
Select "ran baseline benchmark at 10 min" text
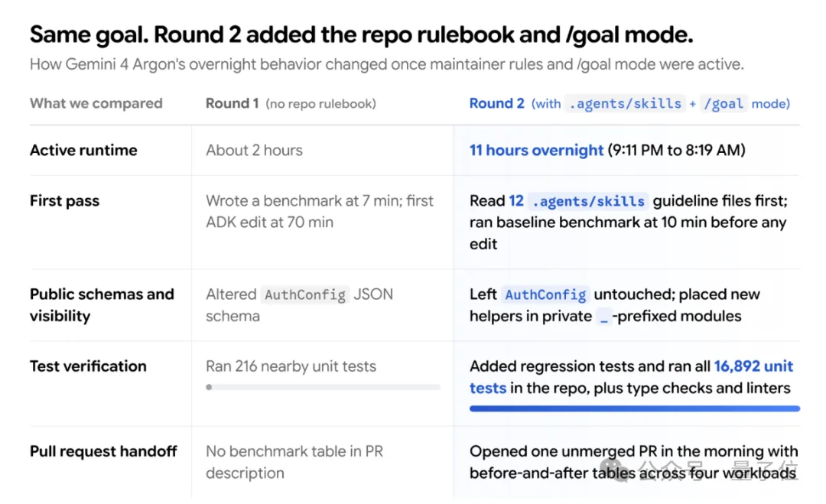pyautogui.click(x=588, y=223)
